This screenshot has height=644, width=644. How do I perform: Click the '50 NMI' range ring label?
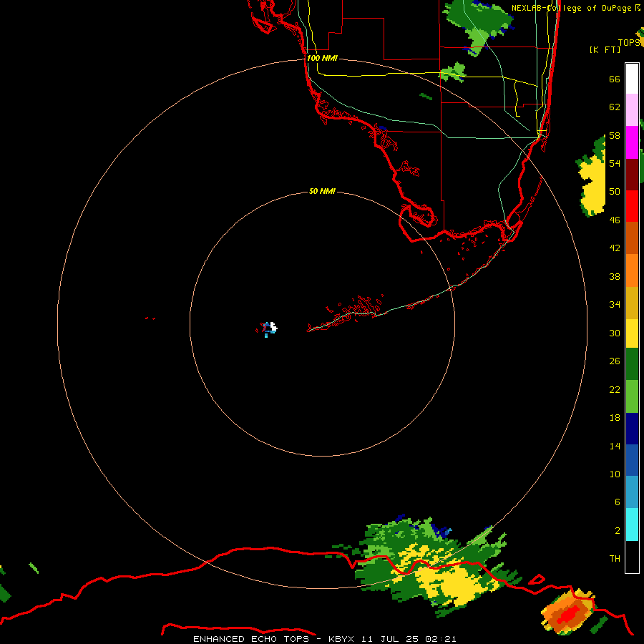[x=322, y=191]
